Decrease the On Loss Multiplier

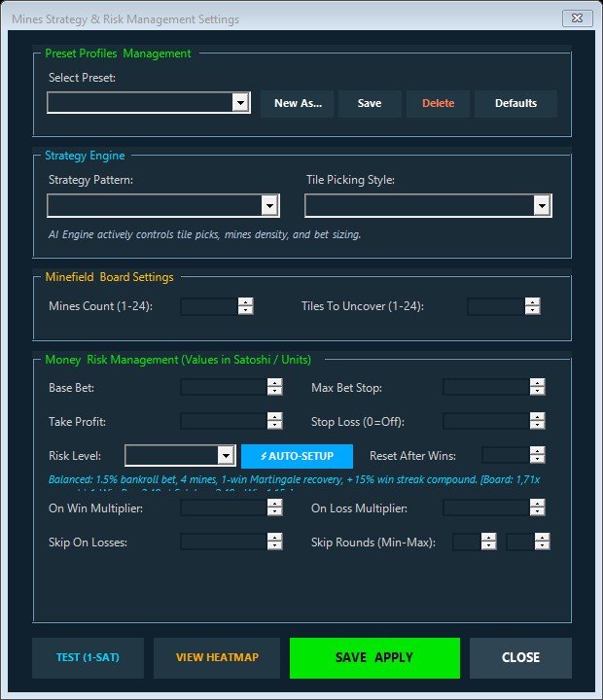pos(537,511)
